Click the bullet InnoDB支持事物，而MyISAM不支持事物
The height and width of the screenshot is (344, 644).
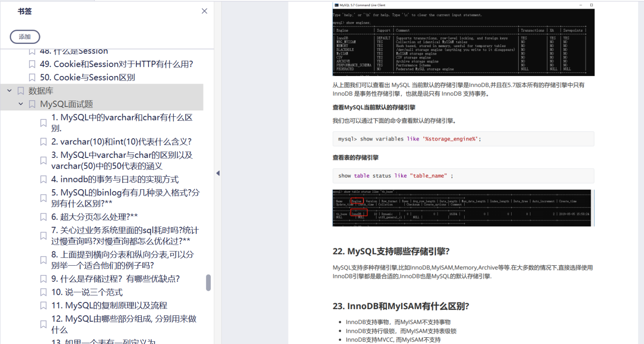(398, 322)
